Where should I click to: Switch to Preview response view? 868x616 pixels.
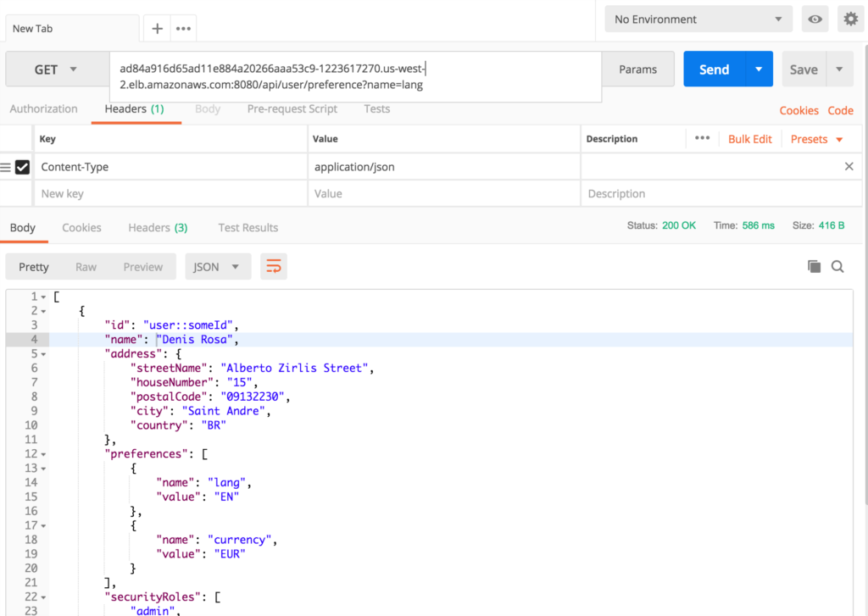click(x=142, y=267)
